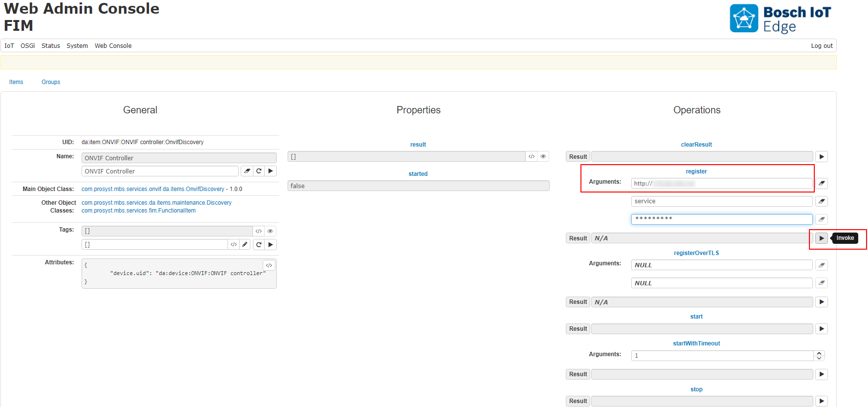Log out of the console
This screenshot has height=407, width=868.
pyautogui.click(x=822, y=45)
